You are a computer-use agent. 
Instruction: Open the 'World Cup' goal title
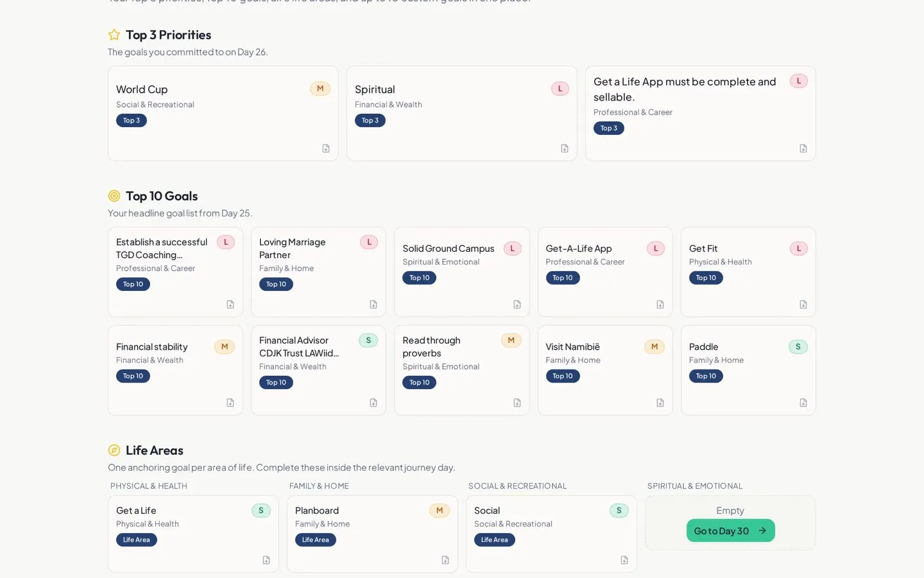tap(142, 89)
